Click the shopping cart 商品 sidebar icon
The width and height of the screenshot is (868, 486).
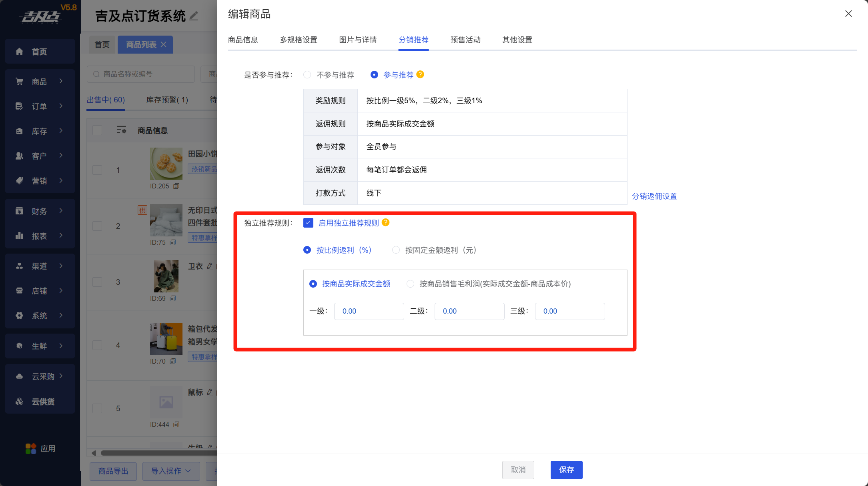[x=19, y=82]
